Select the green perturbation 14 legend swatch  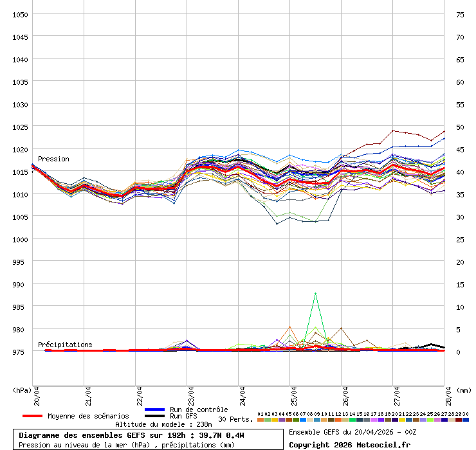352,420
